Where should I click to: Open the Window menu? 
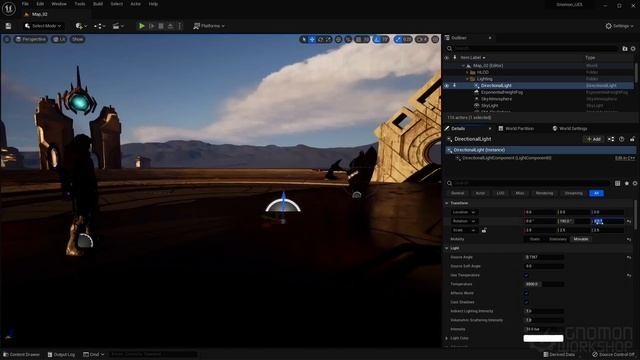click(x=59, y=4)
